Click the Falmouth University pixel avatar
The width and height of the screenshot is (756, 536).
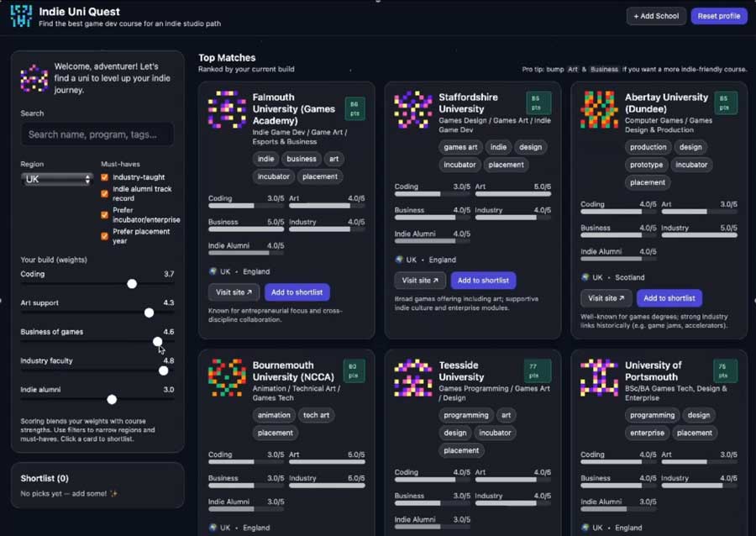click(227, 110)
